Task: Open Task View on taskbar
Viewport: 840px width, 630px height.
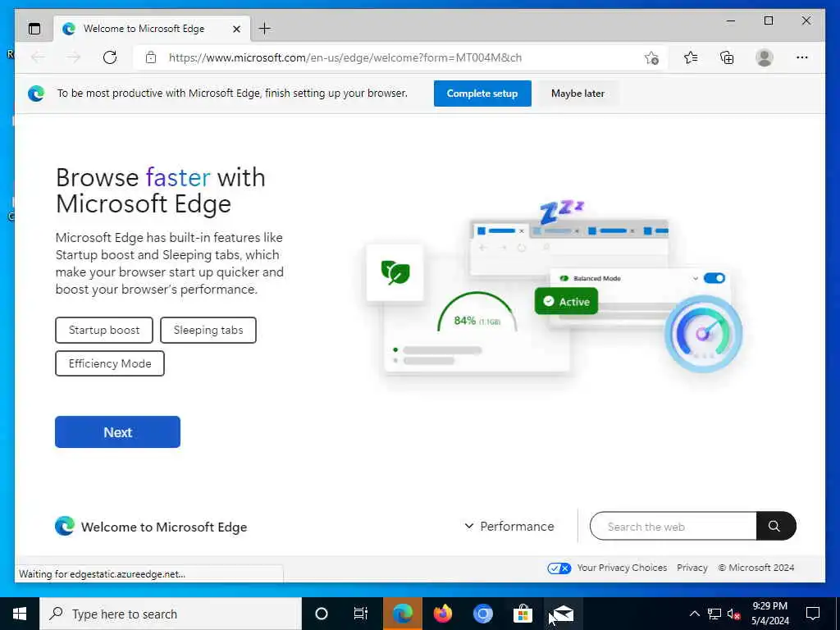Action: click(361, 614)
